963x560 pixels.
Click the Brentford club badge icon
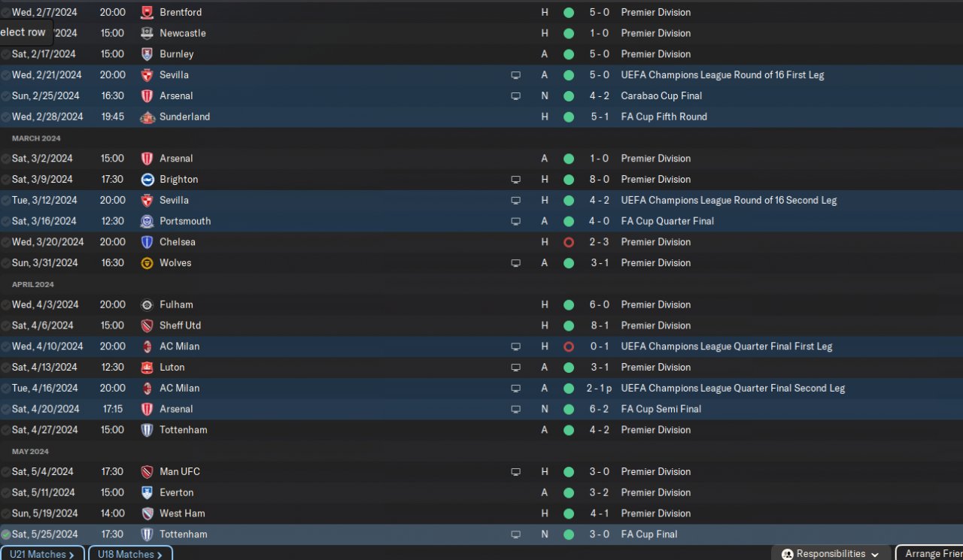(147, 12)
